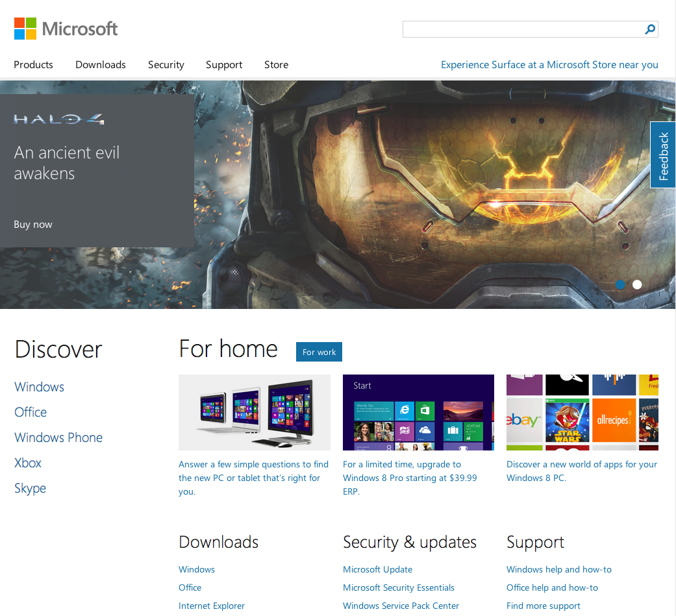
Task: Click the eBay app tile
Action: (x=524, y=420)
